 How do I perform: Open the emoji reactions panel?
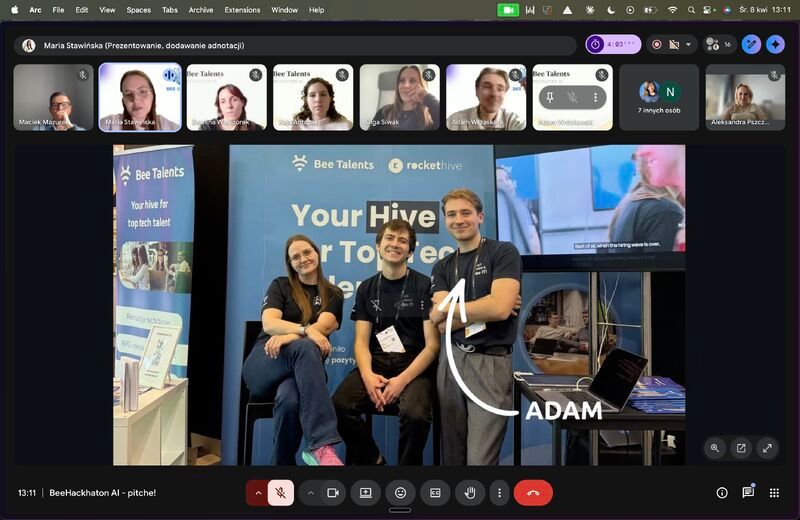pos(401,492)
